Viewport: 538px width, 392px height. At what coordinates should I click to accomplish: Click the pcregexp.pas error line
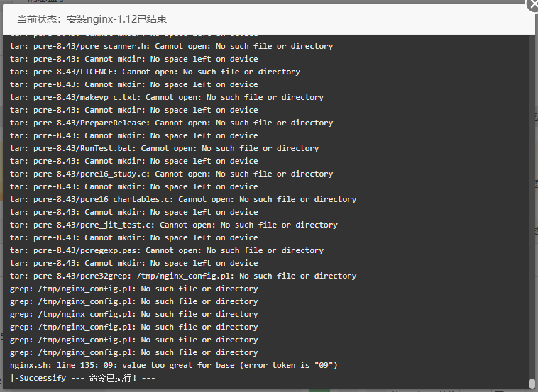[x=167, y=250]
